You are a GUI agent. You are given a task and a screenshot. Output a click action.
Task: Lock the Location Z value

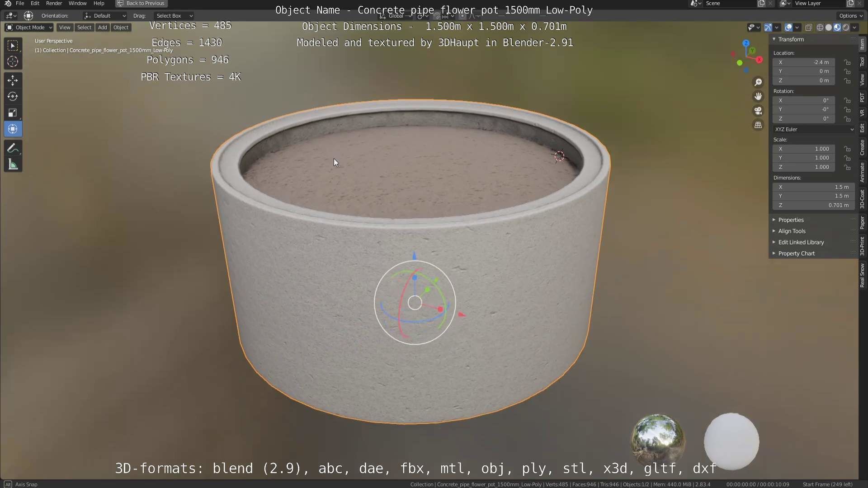click(x=847, y=80)
